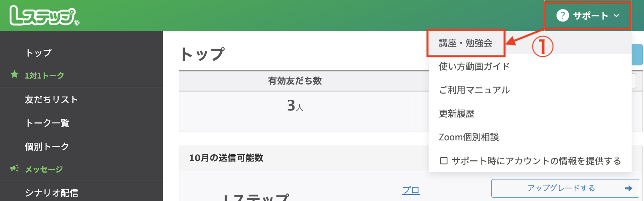The image size is (644, 201).
Task: Select 講座・勉強会 from support menu
Action: (465, 43)
